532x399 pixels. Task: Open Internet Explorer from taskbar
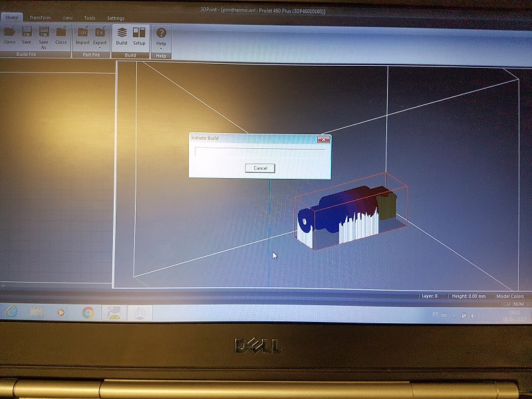11,311
